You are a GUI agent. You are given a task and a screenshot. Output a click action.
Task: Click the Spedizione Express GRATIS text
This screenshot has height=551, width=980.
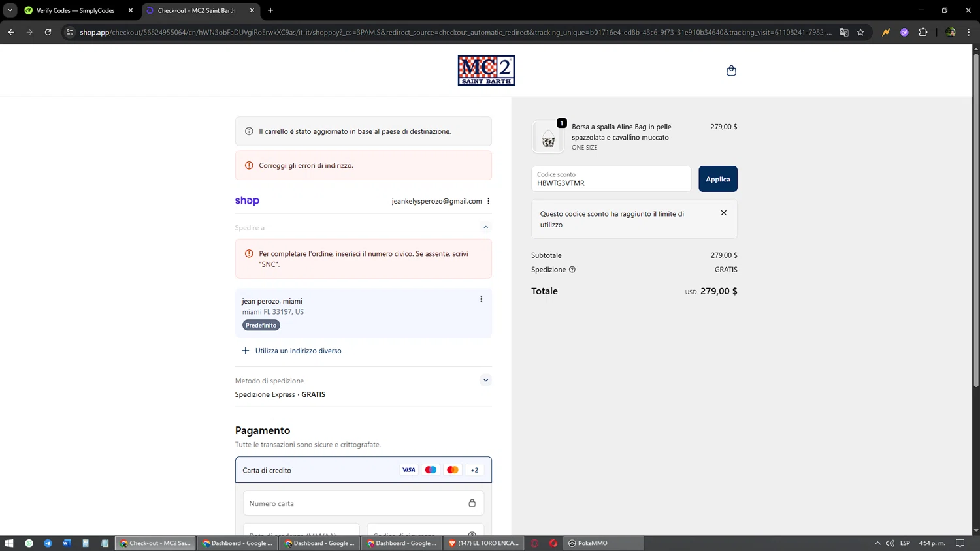pyautogui.click(x=280, y=394)
